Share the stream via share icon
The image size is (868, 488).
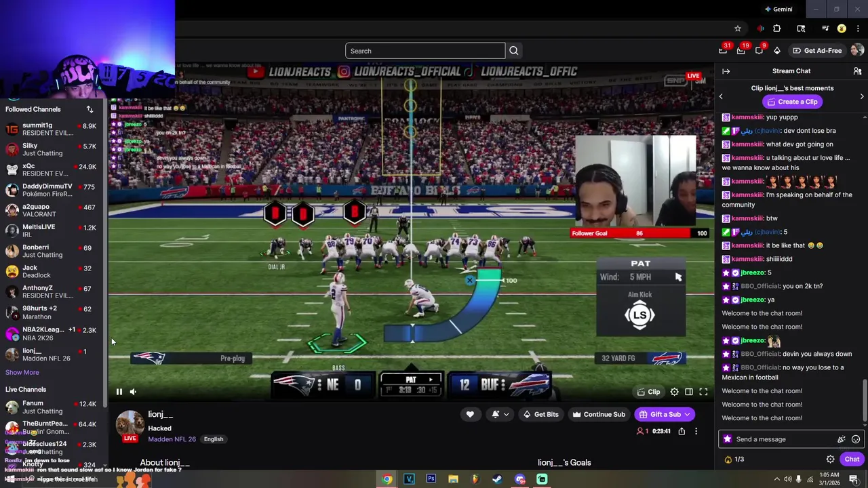click(682, 431)
